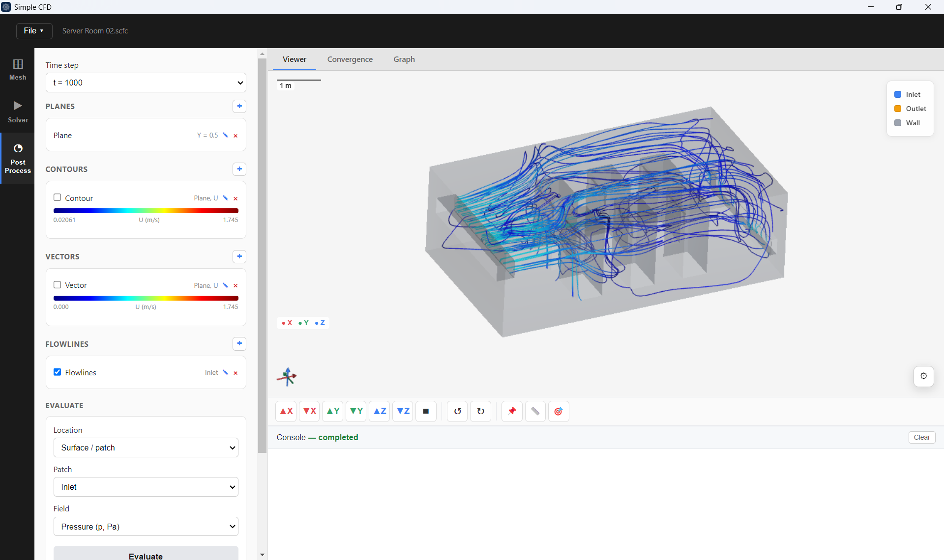This screenshot has width=944, height=560.
Task: Open the Field dropdown Pressure
Action: point(146,527)
